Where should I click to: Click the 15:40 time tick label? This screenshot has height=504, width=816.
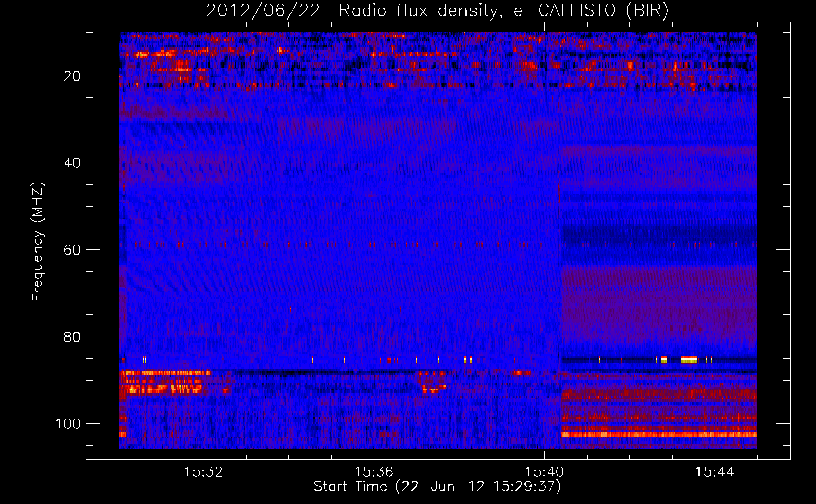(x=544, y=472)
